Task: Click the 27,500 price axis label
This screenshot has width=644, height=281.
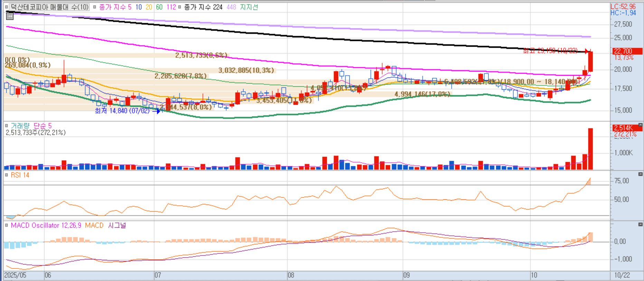Action: [623, 24]
